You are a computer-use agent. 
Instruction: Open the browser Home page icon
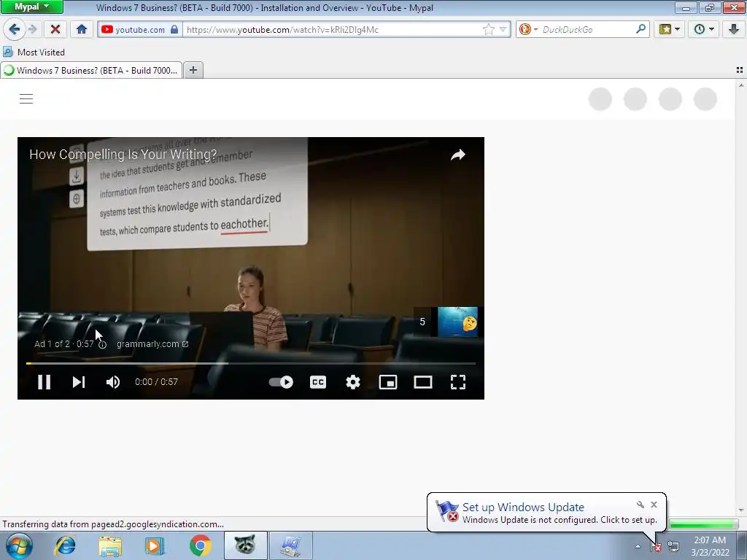(x=82, y=29)
